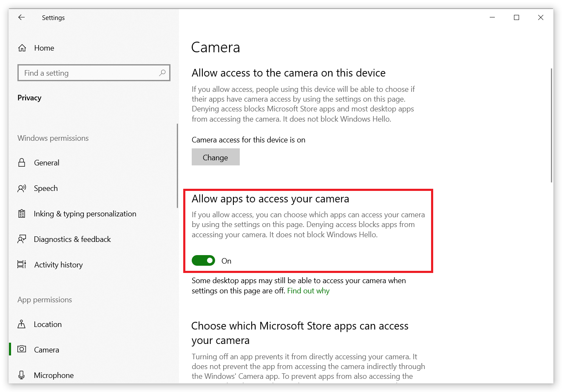Viewport: 562px width, 392px height.
Task: Click the Microphone icon in sidebar
Action: (x=22, y=375)
